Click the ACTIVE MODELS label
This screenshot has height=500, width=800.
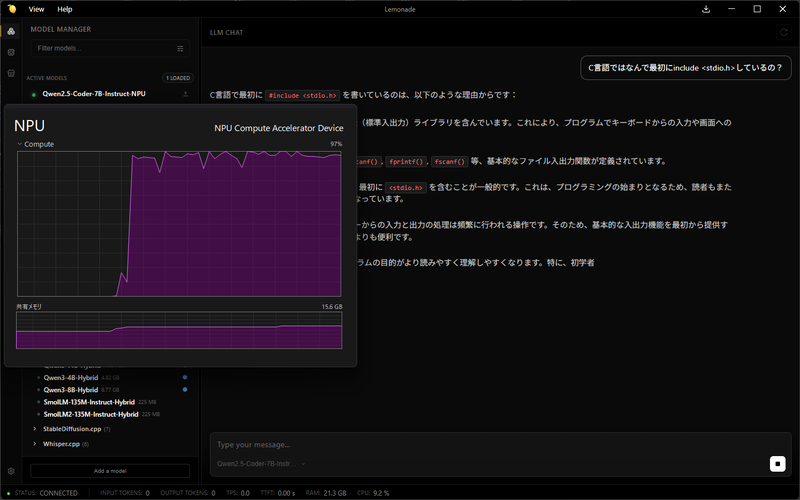(46, 78)
